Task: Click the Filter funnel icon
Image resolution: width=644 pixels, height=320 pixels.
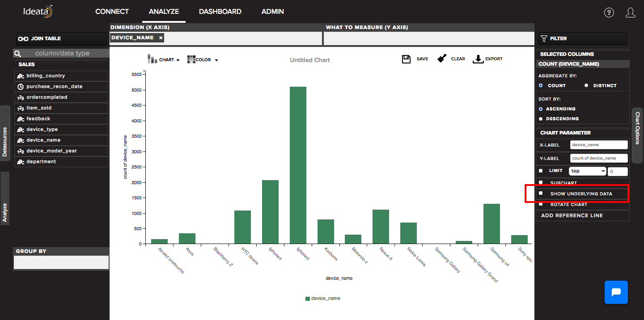Action: [544, 38]
